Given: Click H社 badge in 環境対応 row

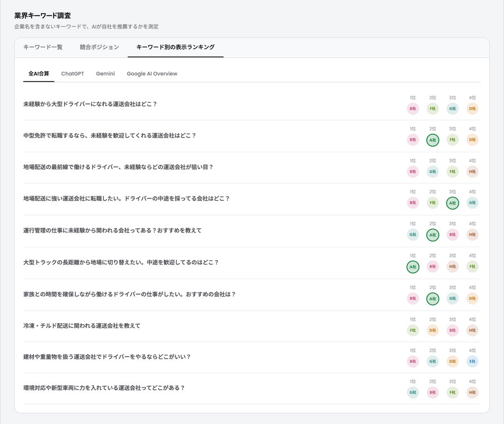Looking at the screenshot, I should (472, 393).
